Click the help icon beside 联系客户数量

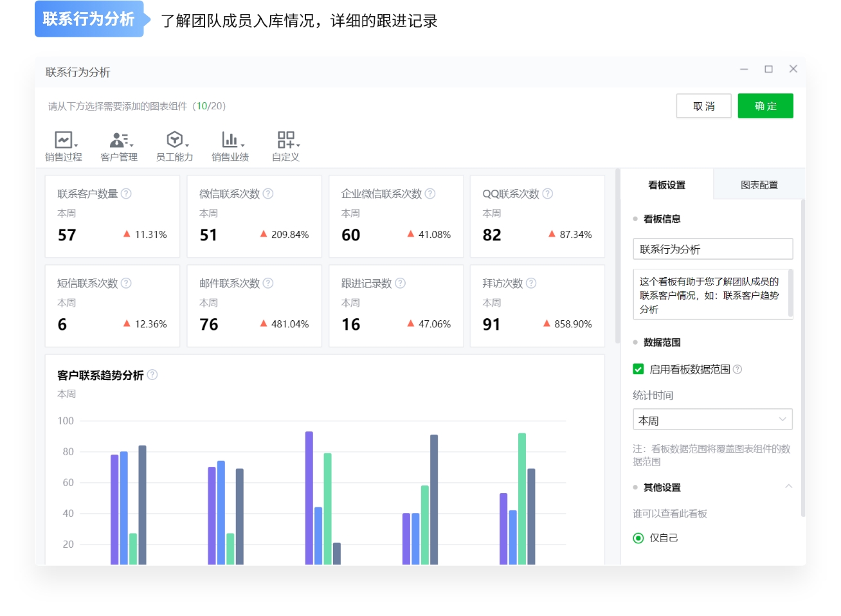[x=127, y=192]
